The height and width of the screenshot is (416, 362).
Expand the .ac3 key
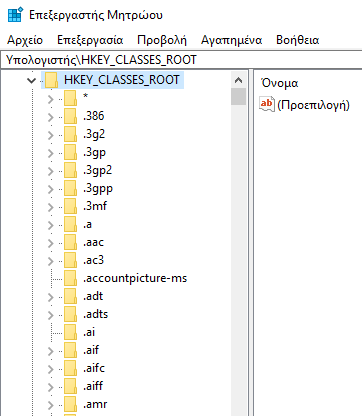[50, 261]
